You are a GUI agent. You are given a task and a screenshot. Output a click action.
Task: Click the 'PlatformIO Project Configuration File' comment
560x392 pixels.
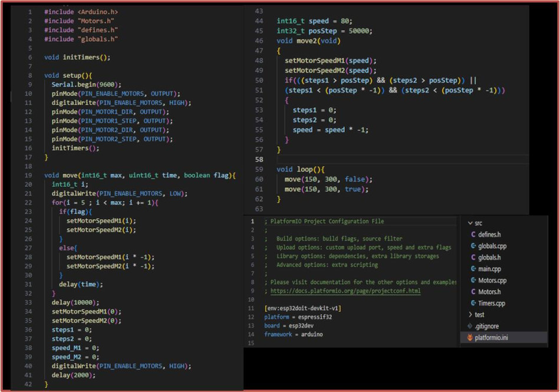(327, 222)
